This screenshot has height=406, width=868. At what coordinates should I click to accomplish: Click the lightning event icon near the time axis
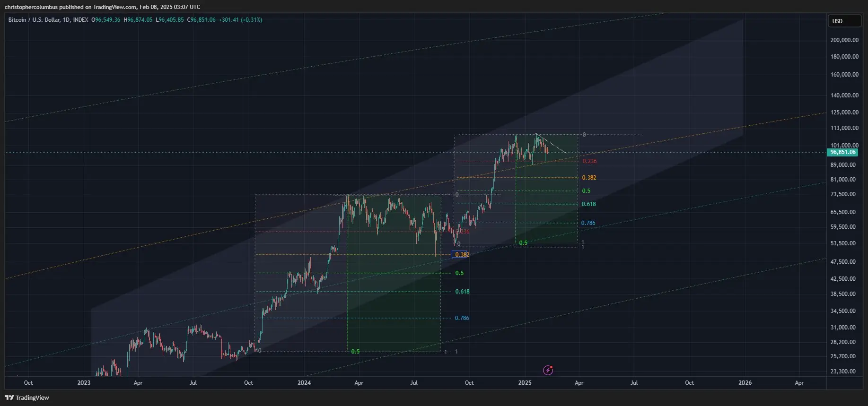click(x=548, y=370)
